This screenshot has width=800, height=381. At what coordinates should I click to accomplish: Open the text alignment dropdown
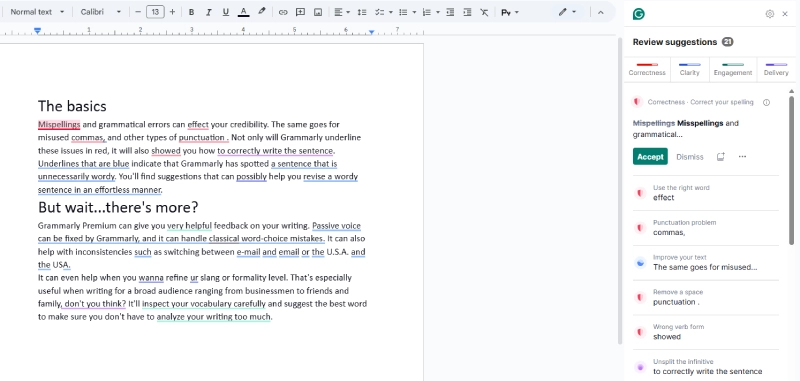(342, 12)
